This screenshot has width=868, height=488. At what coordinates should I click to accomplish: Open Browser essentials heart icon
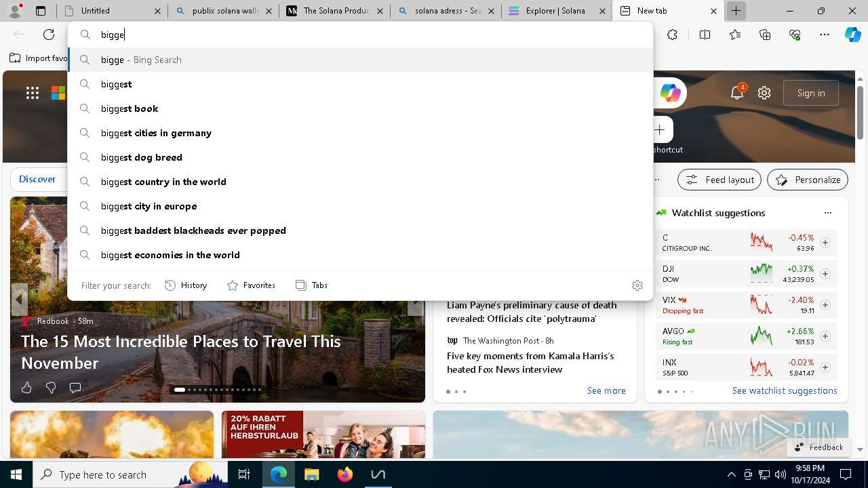[795, 35]
